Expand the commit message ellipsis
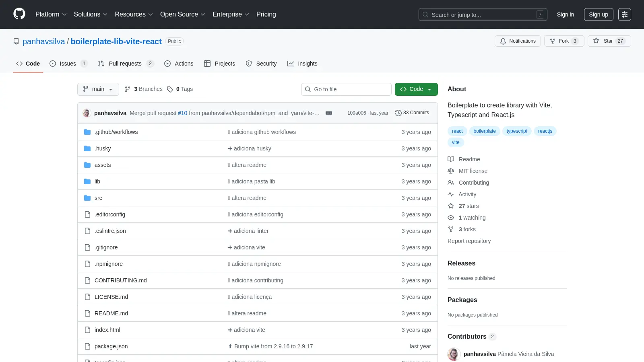 pos(329,113)
